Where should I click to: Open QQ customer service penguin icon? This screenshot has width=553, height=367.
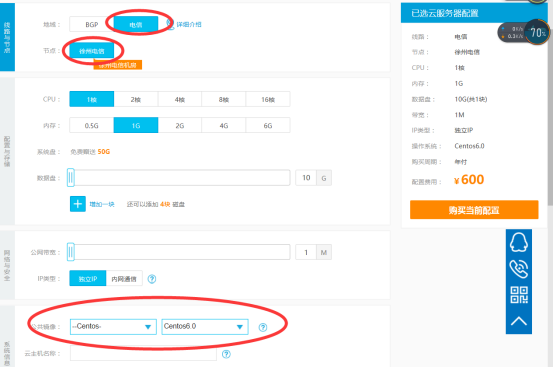(x=518, y=242)
